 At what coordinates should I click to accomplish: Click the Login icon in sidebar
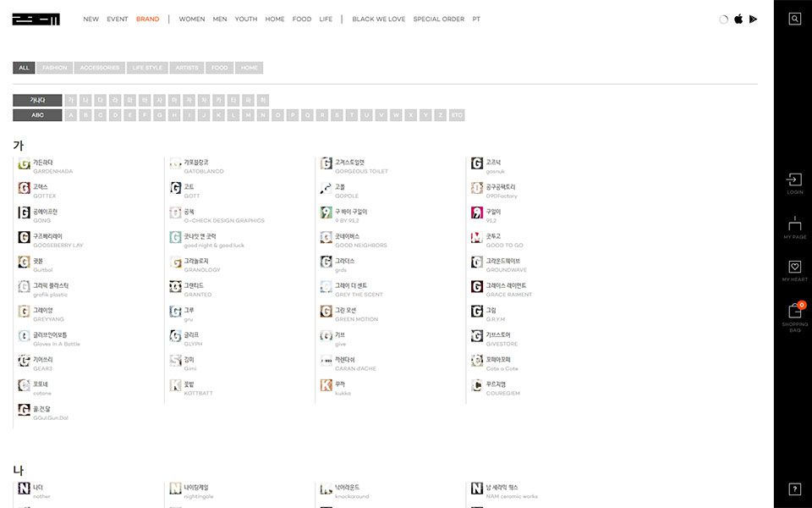click(x=794, y=183)
